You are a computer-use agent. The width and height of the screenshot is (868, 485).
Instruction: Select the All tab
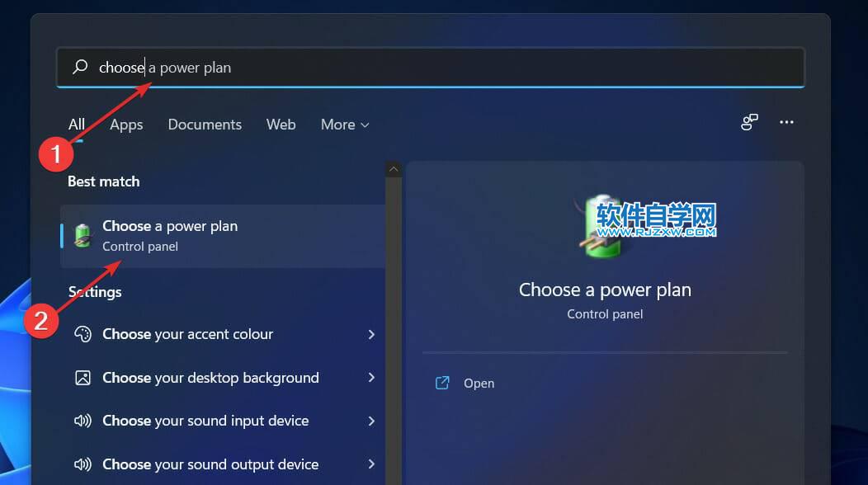click(77, 125)
